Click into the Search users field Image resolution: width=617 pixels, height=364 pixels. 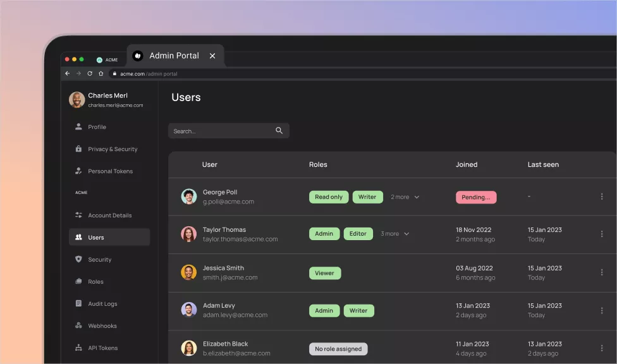point(229,131)
